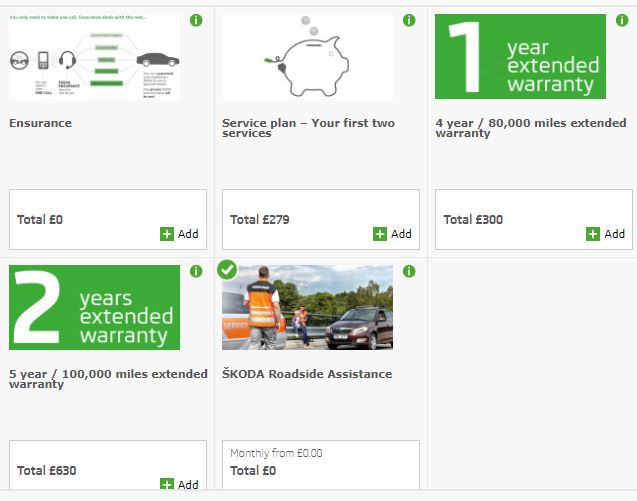Select the piggy bank service plan image

[x=307, y=56]
